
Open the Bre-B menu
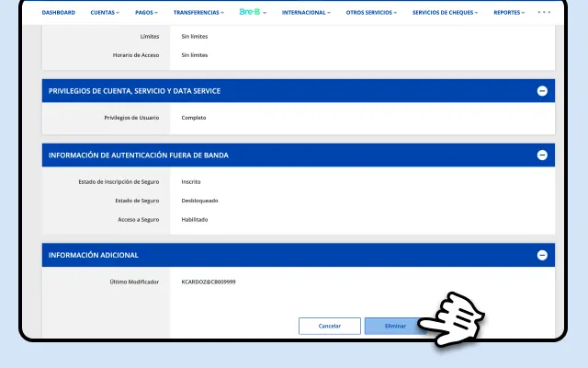(253, 12)
